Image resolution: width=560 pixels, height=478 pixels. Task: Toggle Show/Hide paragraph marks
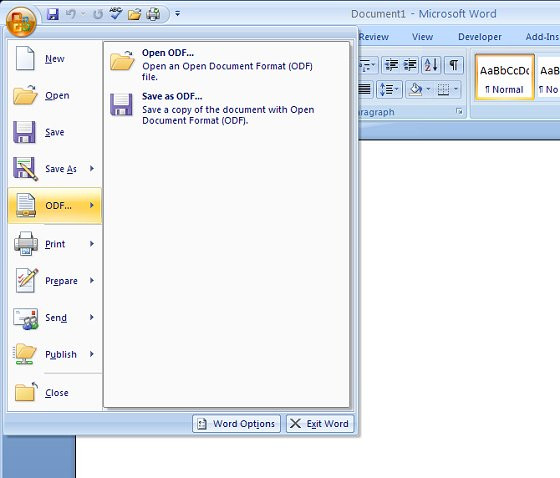pyautogui.click(x=454, y=65)
